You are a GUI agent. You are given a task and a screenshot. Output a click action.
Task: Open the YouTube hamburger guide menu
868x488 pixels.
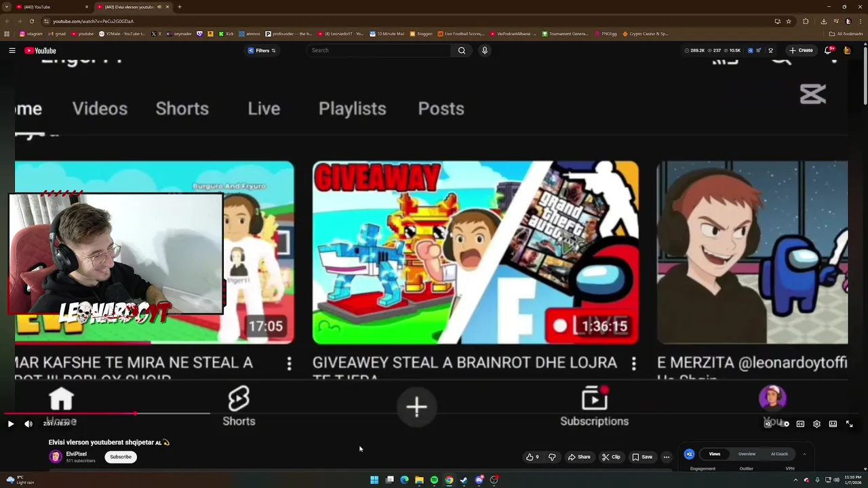pos(12,50)
